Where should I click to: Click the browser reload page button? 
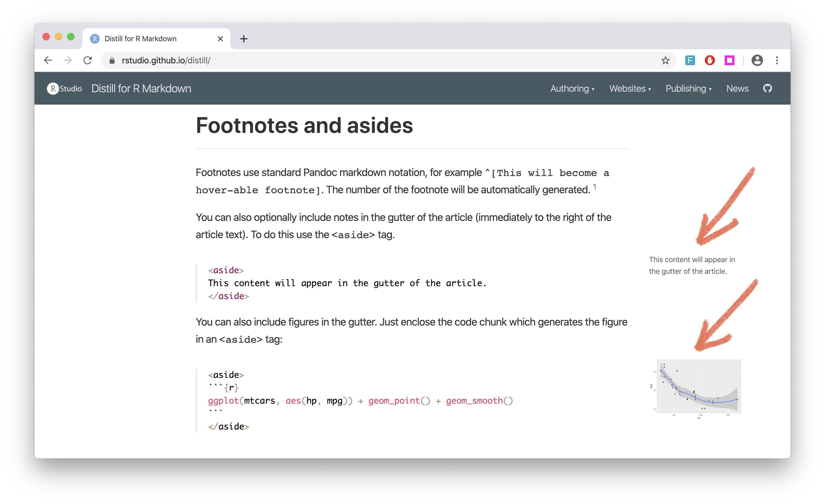point(87,60)
